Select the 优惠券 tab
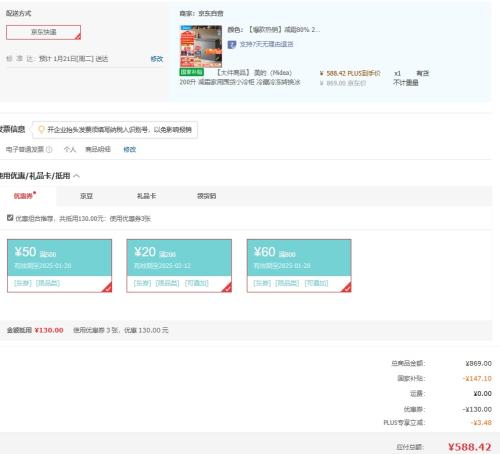Viewport: 500px width, 454px height. point(24,196)
